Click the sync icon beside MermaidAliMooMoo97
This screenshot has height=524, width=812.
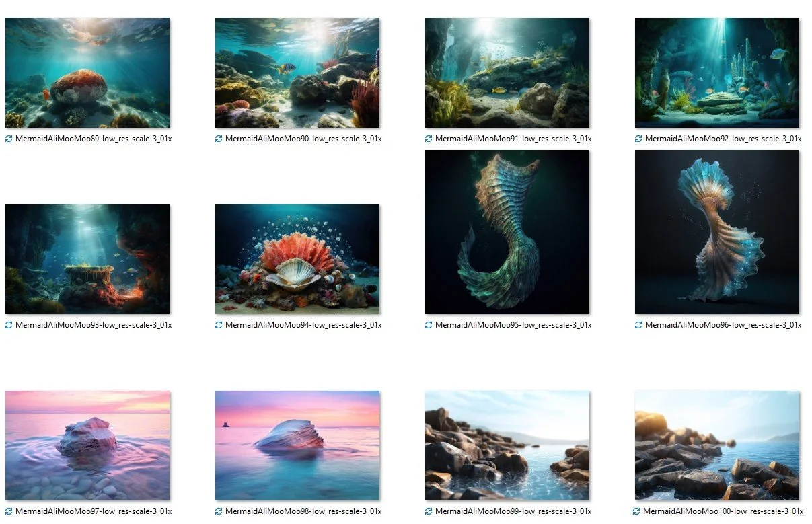(9, 511)
